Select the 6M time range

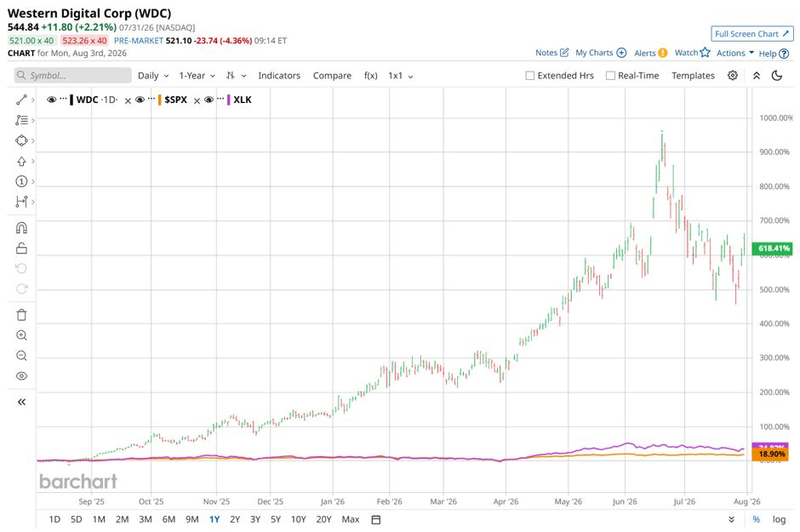click(169, 520)
